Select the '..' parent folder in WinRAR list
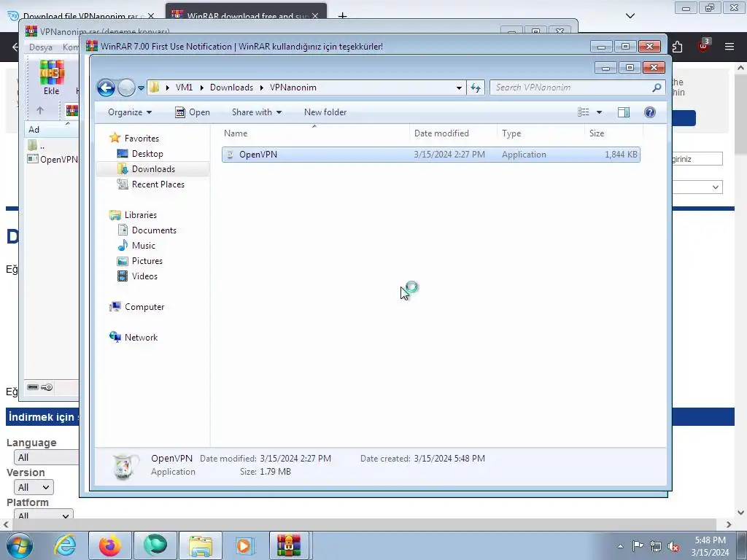The height and width of the screenshot is (560, 747). pos(37,146)
